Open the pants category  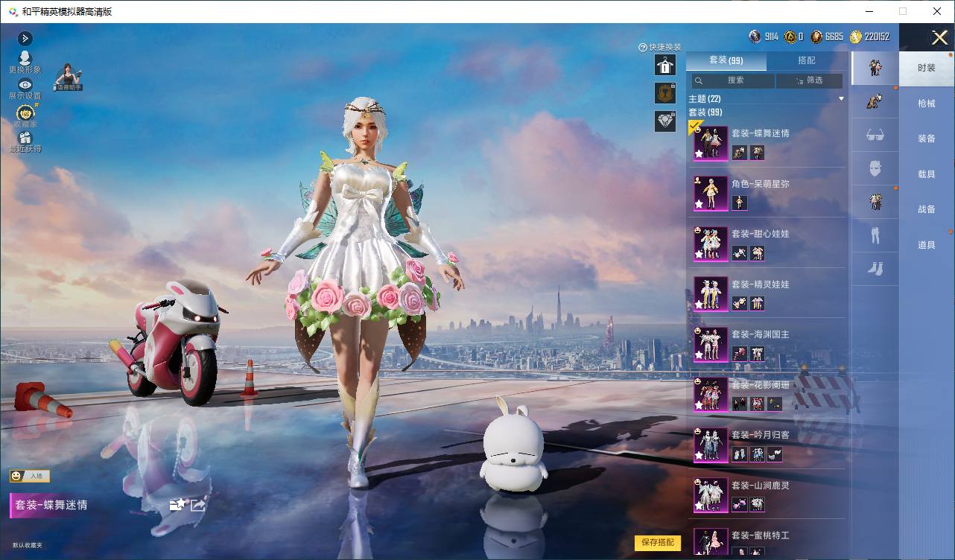[x=875, y=235]
